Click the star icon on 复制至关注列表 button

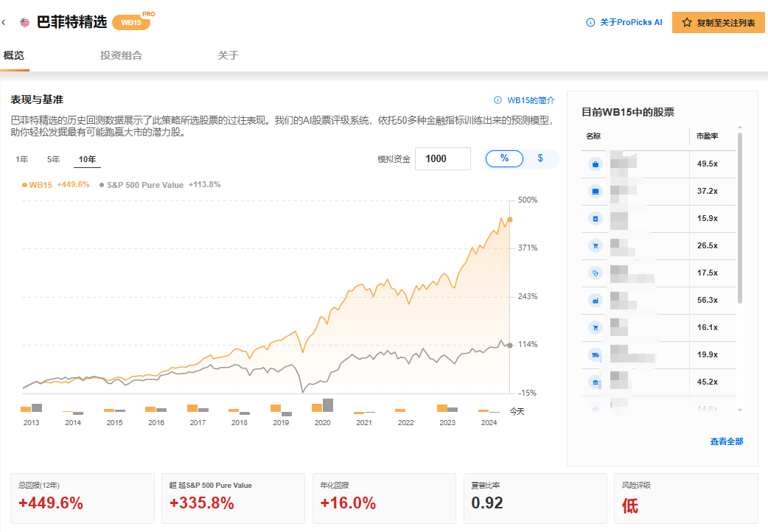[x=687, y=23]
